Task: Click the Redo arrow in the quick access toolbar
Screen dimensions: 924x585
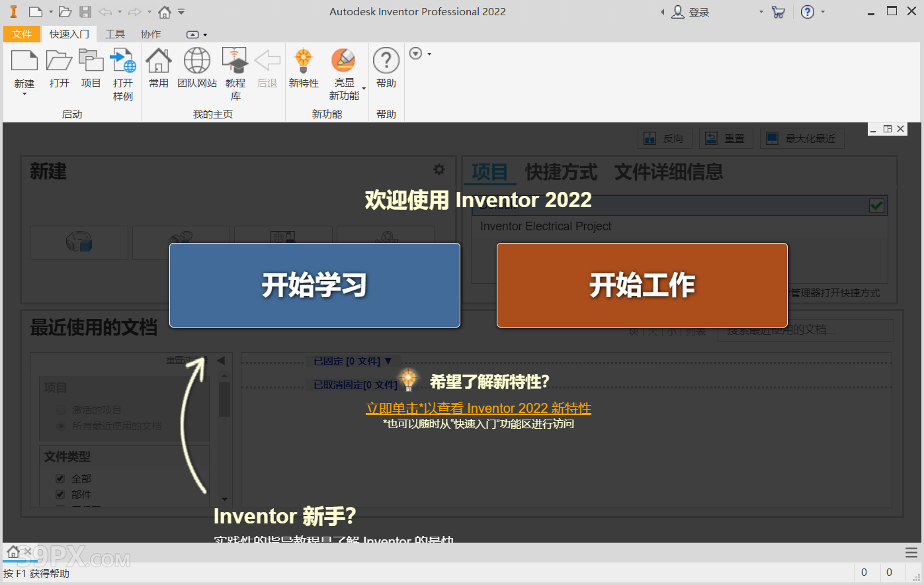Action: [135, 12]
